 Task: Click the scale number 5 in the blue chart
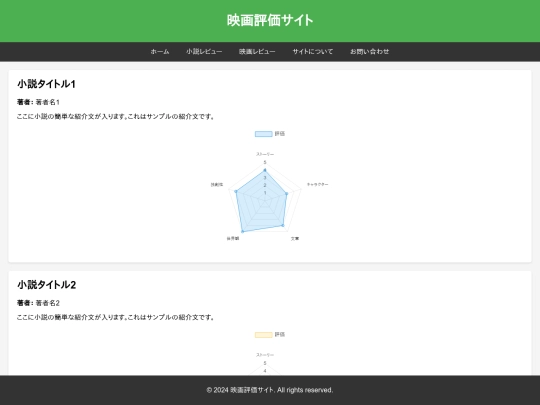click(265, 163)
